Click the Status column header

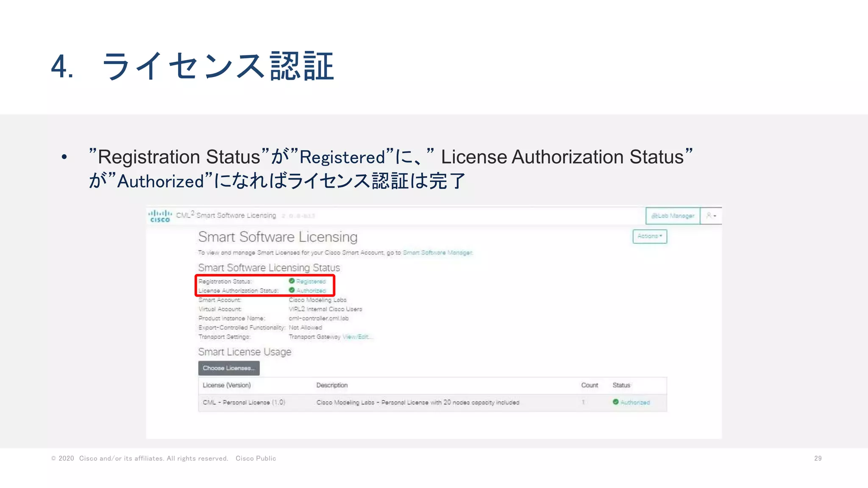[621, 385]
